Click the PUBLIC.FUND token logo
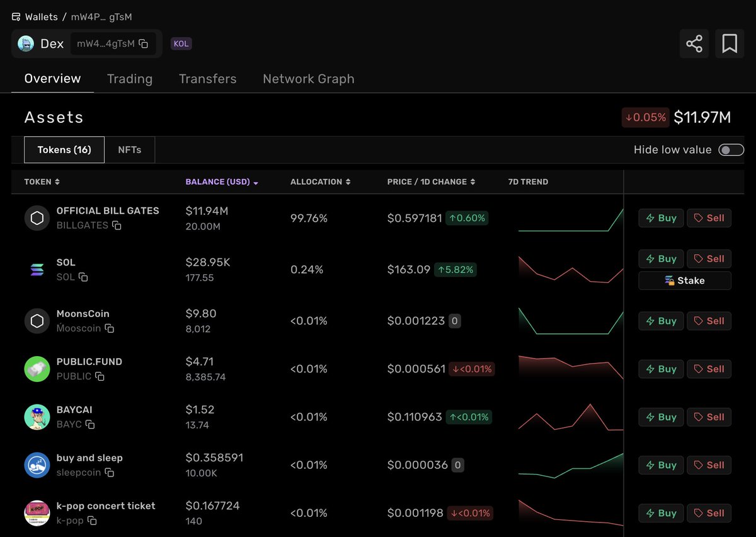Image resolution: width=756 pixels, height=537 pixels. [x=37, y=369]
